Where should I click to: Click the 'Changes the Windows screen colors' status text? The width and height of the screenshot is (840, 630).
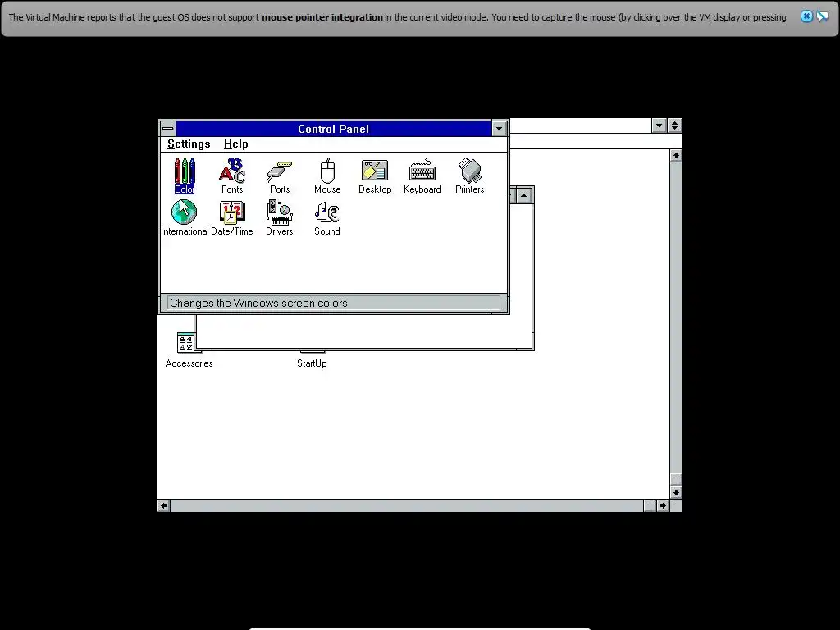(258, 304)
